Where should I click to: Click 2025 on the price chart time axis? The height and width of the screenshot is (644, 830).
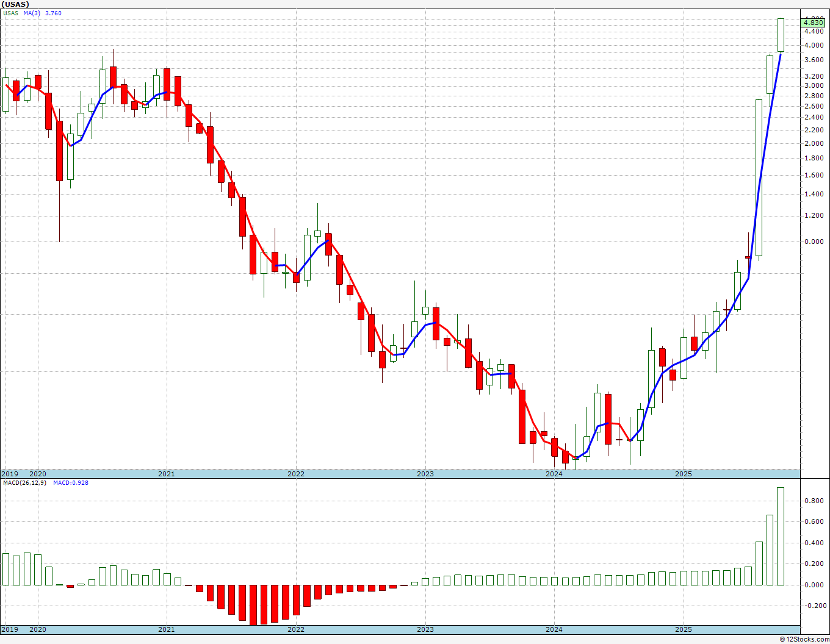pyautogui.click(x=684, y=474)
